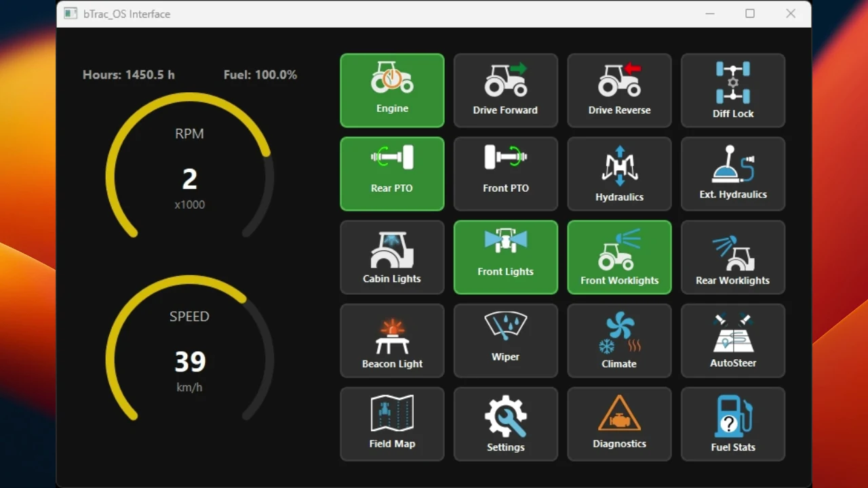Viewport: 868px width, 488px height.
Task: Switch on Cabin Lights
Action: click(x=392, y=257)
